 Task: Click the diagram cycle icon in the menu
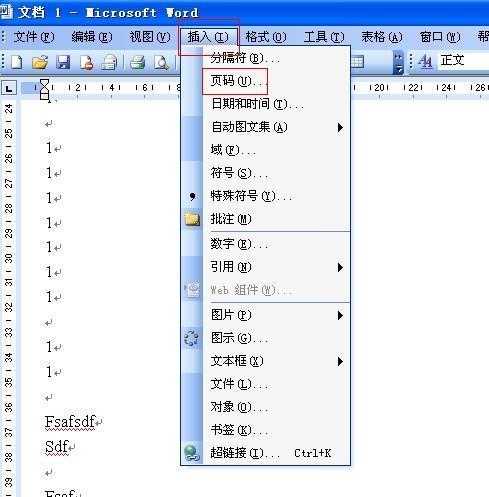191,338
